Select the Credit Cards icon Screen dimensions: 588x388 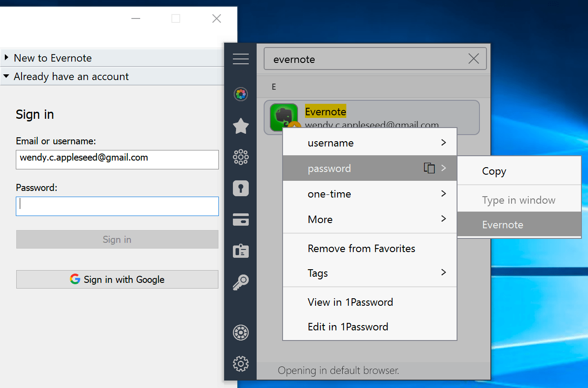point(240,220)
